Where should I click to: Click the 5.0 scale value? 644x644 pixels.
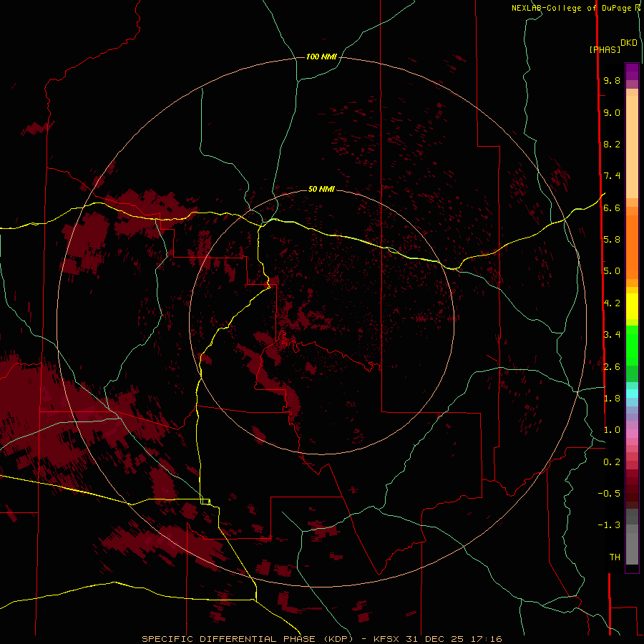612,271
